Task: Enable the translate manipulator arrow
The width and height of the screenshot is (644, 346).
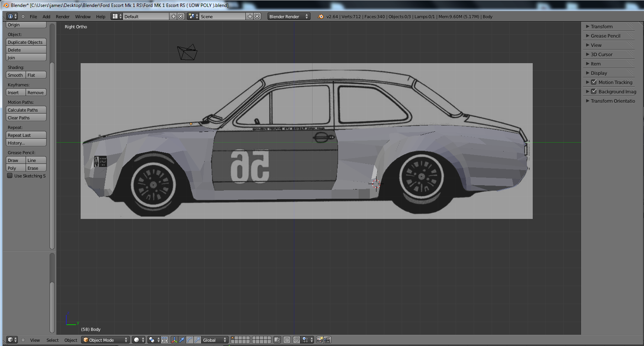Action: tap(182, 340)
